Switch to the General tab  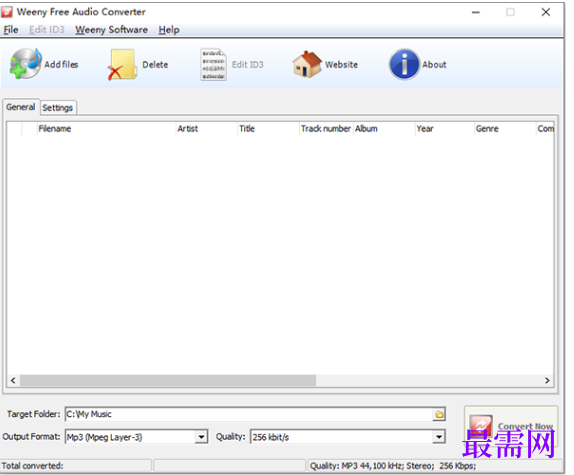pos(21,107)
